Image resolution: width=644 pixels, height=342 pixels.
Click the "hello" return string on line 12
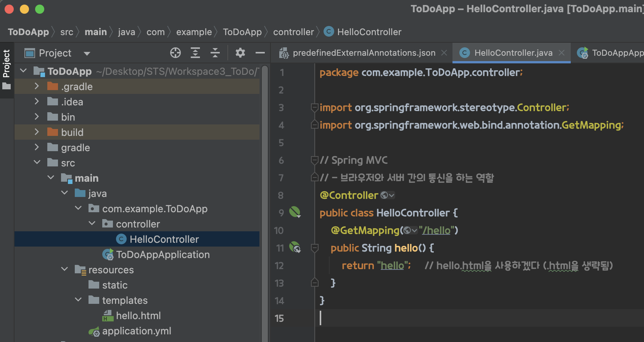pos(392,265)
